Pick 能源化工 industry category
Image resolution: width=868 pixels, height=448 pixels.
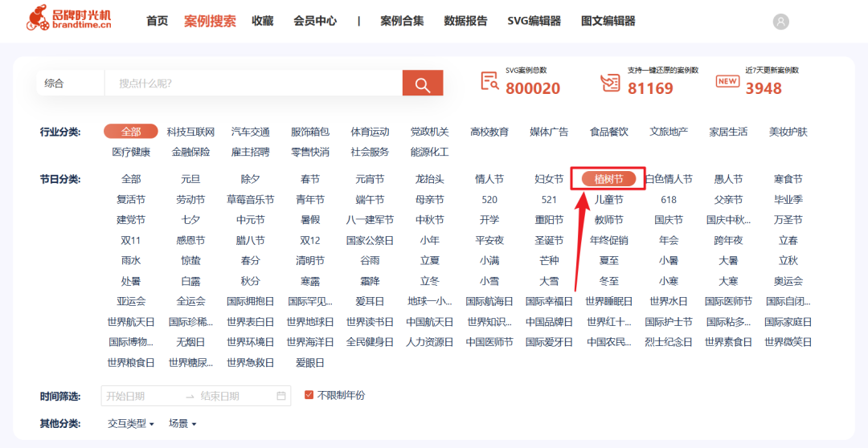pyautogui.click(x=429, y=152)
